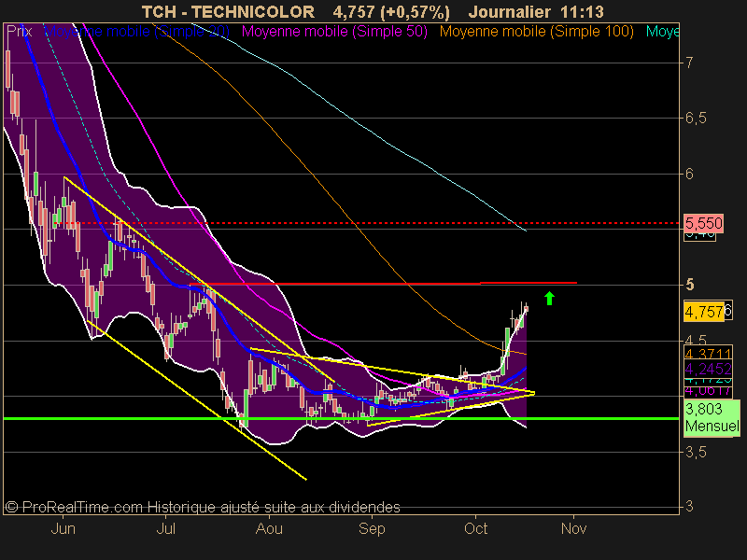Viewport: 747px width, 560px height.
Task: Click the purple '4,2452' value tag
Action: click(x=708, y=369)
